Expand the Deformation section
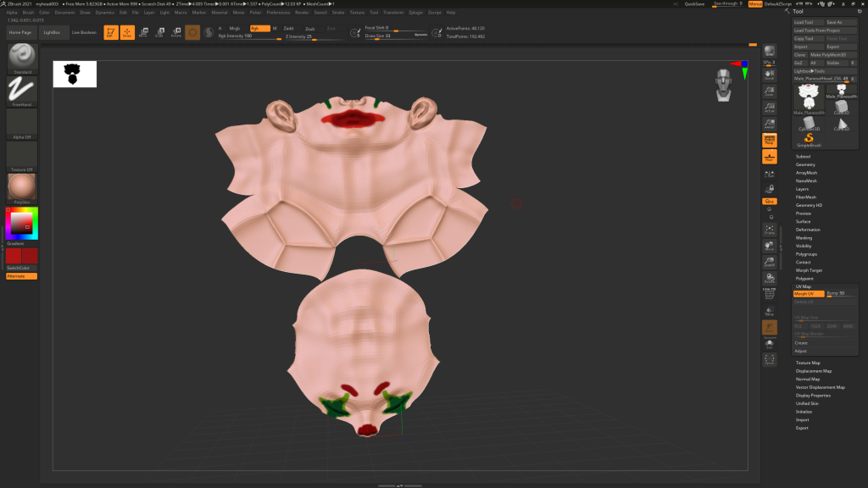The image size is (868, 488). [x=808, y=230]
